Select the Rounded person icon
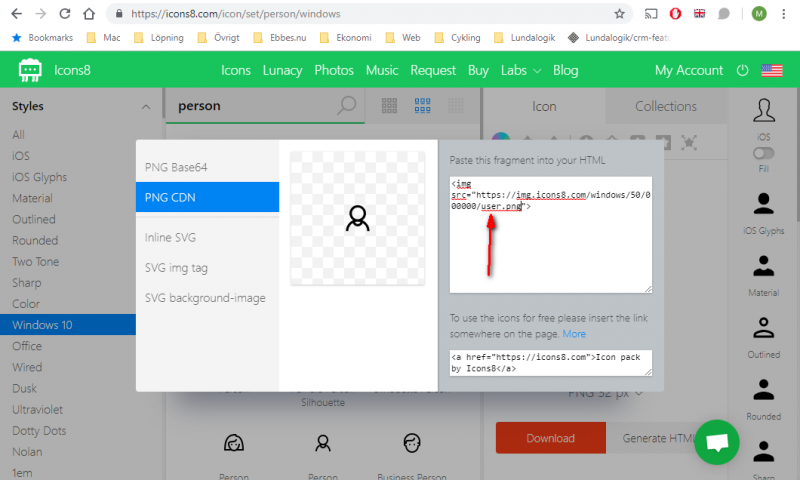Image resolution: width=800 pixels, height=480 pixels. coord(763,390)
